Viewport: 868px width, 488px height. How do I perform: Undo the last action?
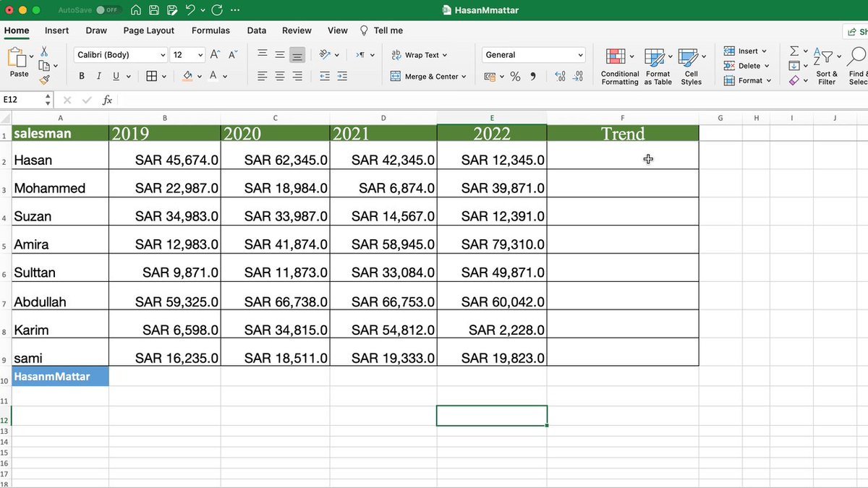click(x=190, y=11)
